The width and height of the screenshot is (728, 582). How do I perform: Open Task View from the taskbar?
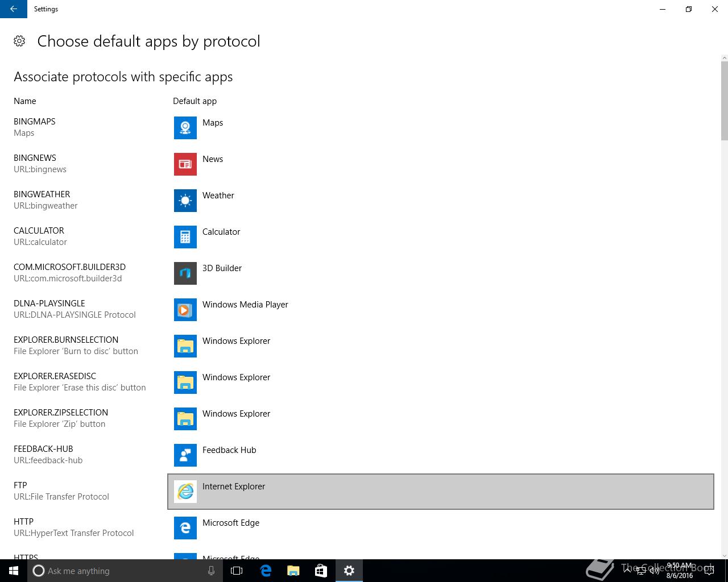click(237, 571)
